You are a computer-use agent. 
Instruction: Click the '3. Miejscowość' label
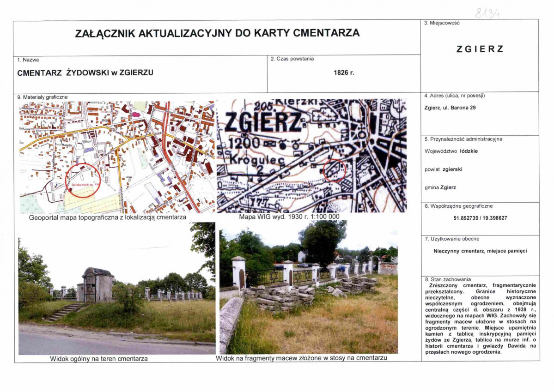point(442,23)
